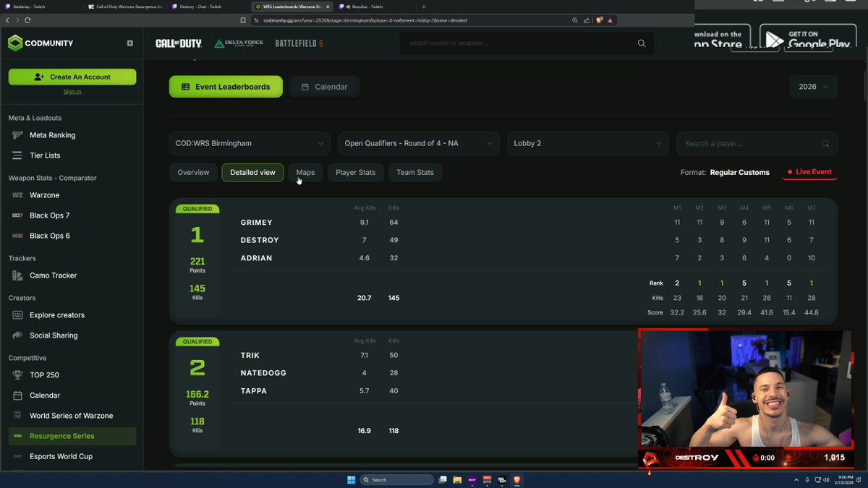The height and width of the screenshot is (488, 868).
Task: Click the browser address bar URL
Action: coord(365,20)
